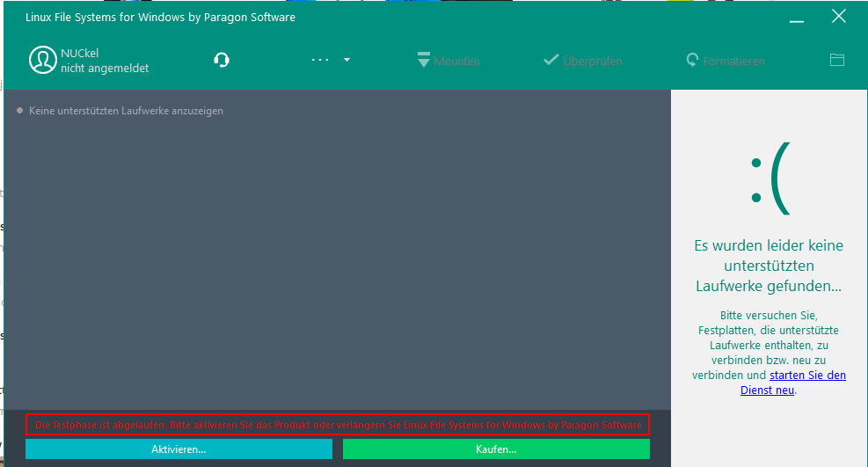Click the Formatieren toolbar button
This screenshot has height=467, width=868.
pos(726,61)
